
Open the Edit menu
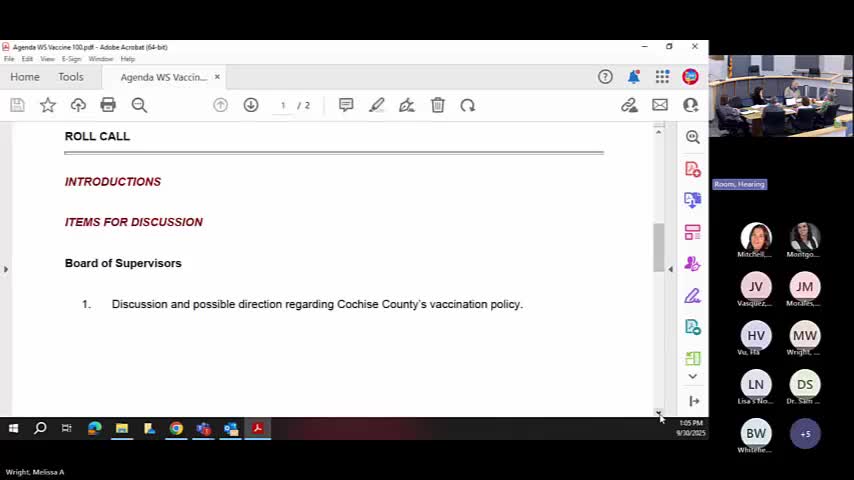[x=27, y=59]
